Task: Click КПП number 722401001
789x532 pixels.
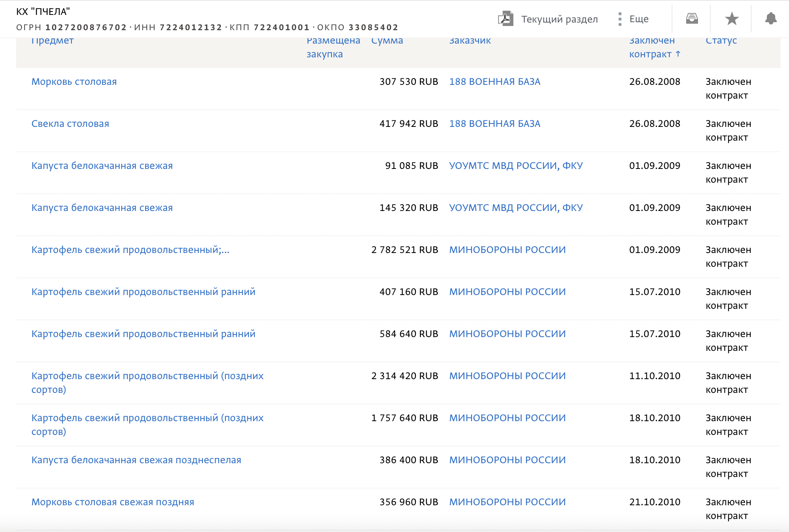Action: point(282,28)
